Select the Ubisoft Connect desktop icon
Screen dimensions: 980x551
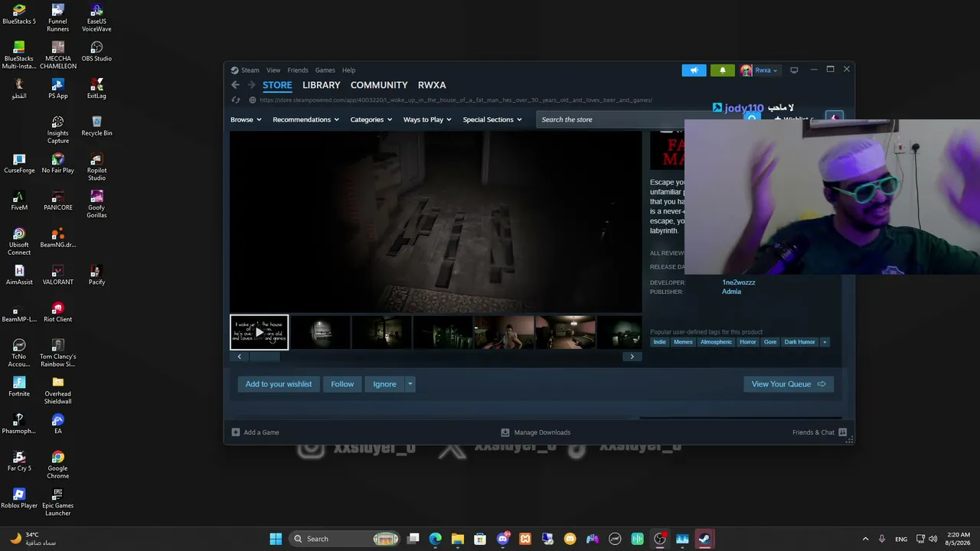(19, 242)
